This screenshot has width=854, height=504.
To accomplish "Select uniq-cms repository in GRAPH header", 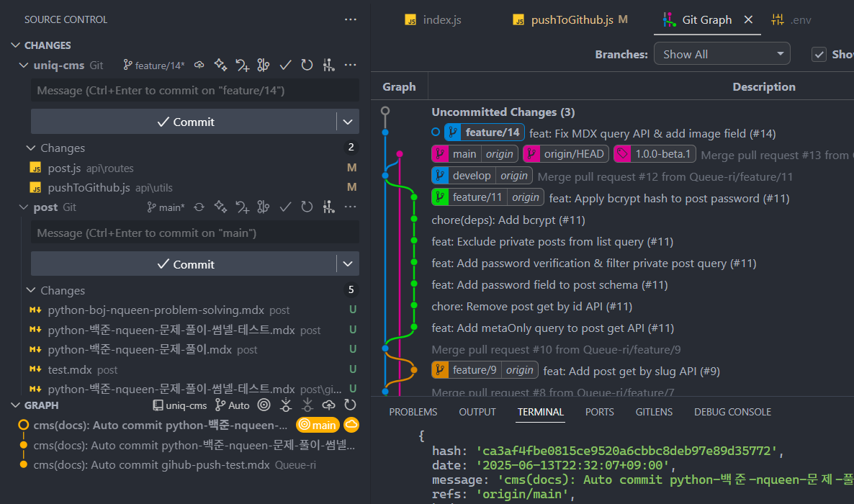I will point(180,405).
